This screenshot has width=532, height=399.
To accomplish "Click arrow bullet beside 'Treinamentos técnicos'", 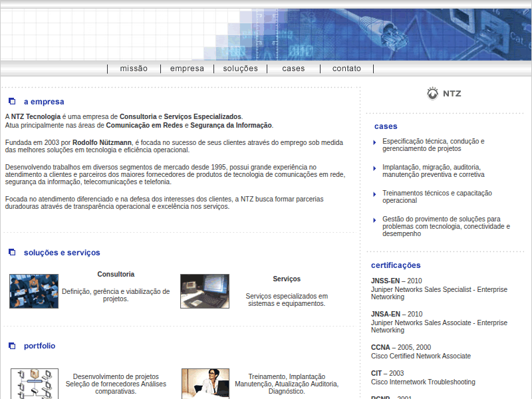I will click(374, 194).
